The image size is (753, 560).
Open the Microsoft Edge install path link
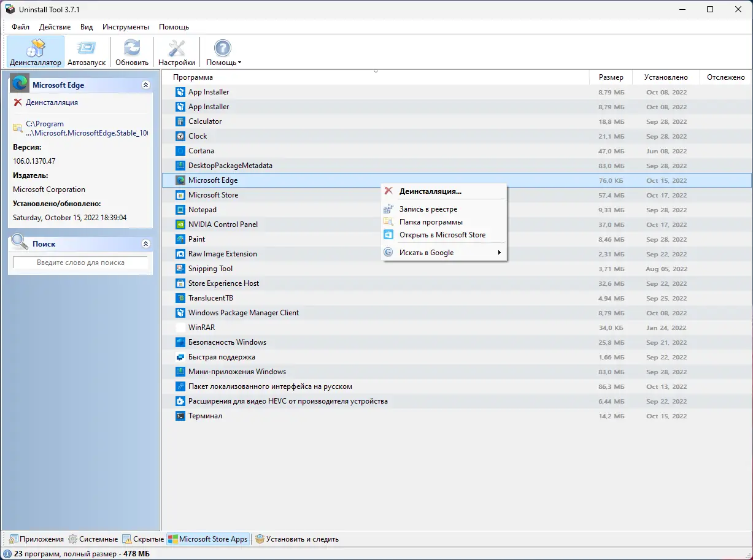[x=87, y=128]
